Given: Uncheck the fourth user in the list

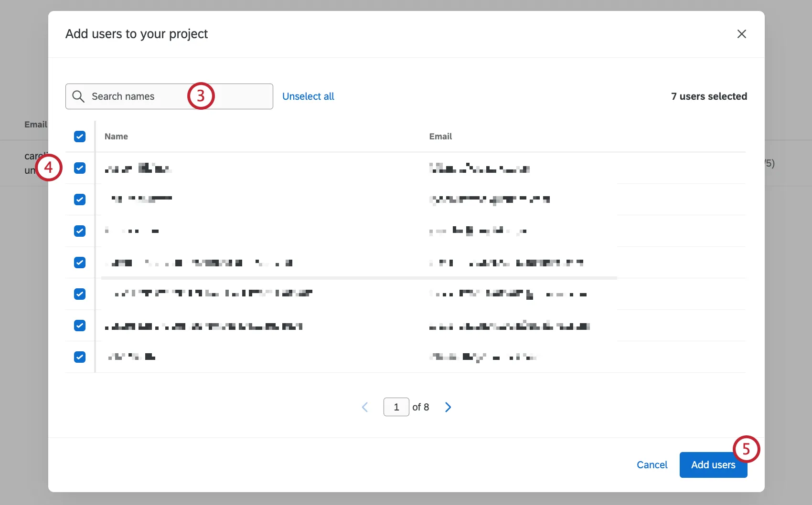Looking at the screenshot, I should pyautogui.click(x=79, y=262).
